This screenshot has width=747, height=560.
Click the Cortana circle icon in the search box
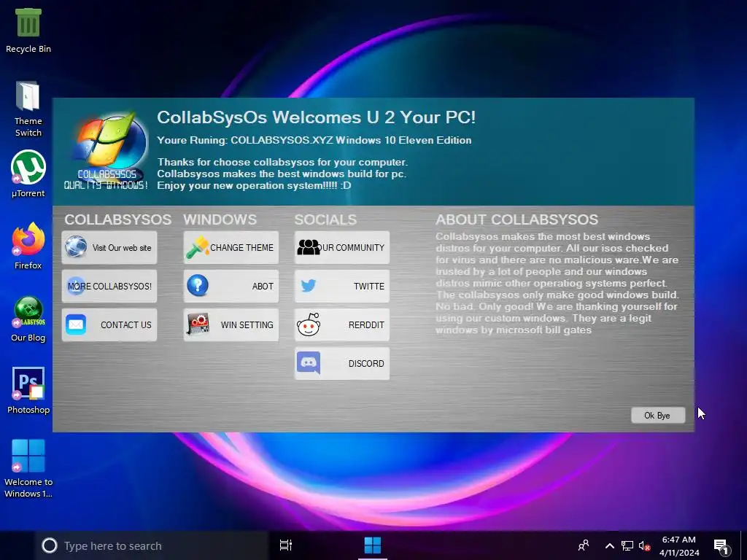pos(50,545)
